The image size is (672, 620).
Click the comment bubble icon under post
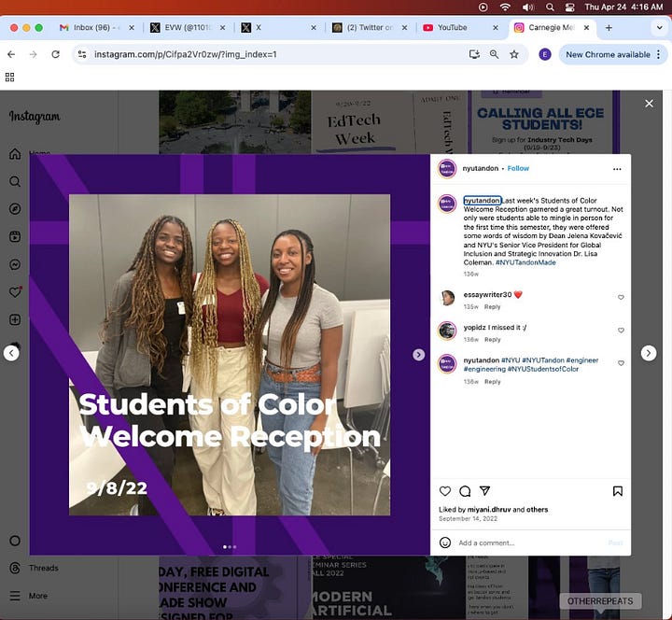pyautogui.click(x=465, y=491)
